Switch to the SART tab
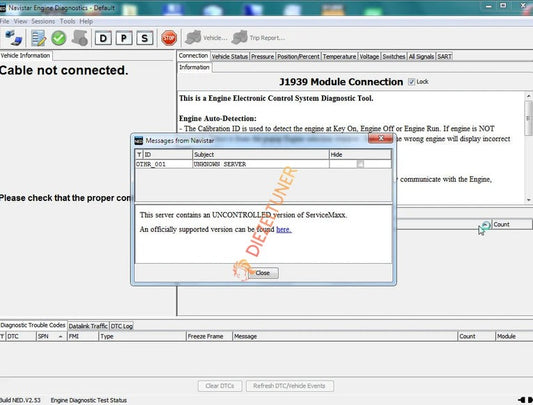The width and height of the screenshot is (533, 405). [x=444, y=56]
